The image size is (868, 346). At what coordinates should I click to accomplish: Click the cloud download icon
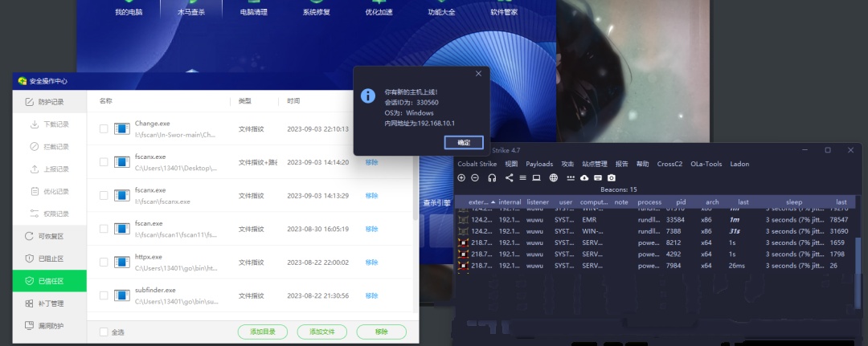click(584, 178)
